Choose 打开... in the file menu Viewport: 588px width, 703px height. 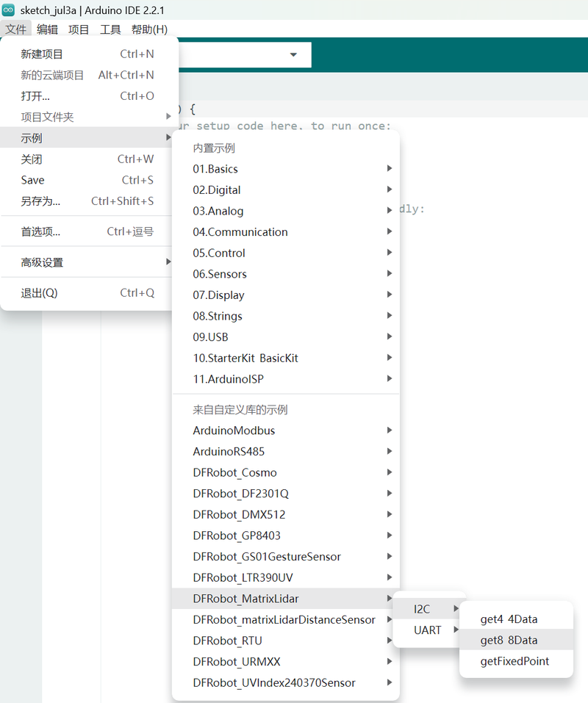(x=35, y=95)
